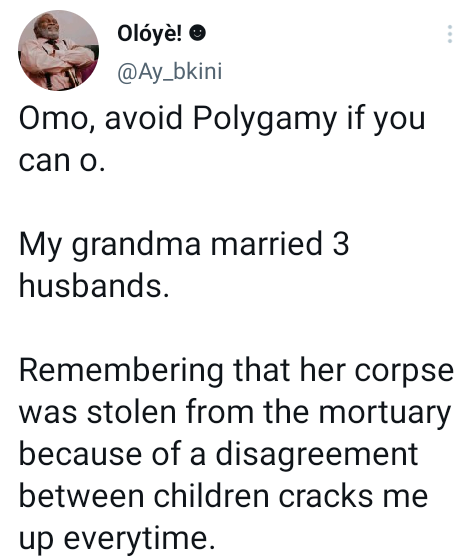Open the tweet's three-dot more options menu

pyautogui.click(x=450, y=34)
